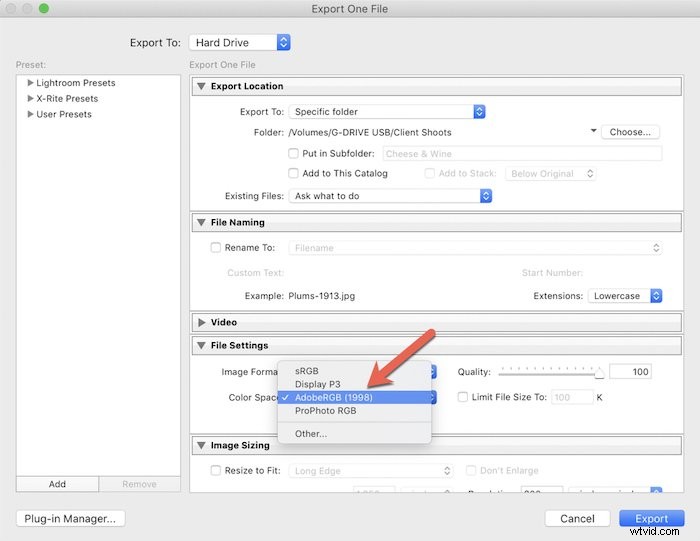The height and width of the screenshot is (541, 700).
Task: Expand the Video section triangle
Action: click(x=201, y=323)
